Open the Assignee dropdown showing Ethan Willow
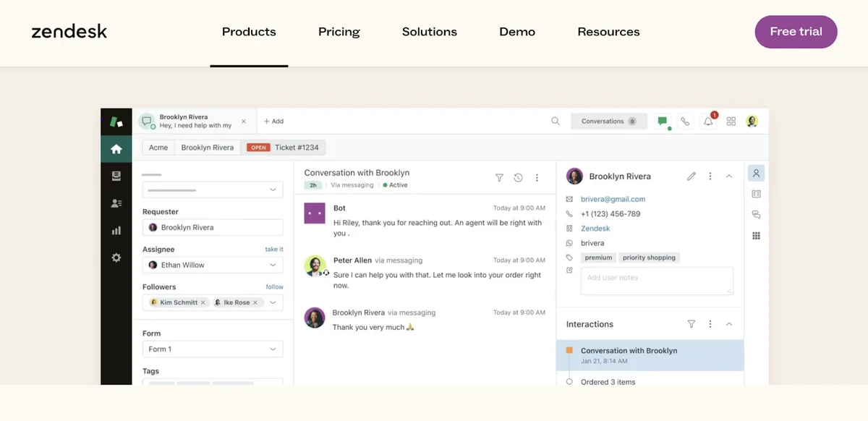Screen dimensions: 868x421 click(x=213, y=265)
